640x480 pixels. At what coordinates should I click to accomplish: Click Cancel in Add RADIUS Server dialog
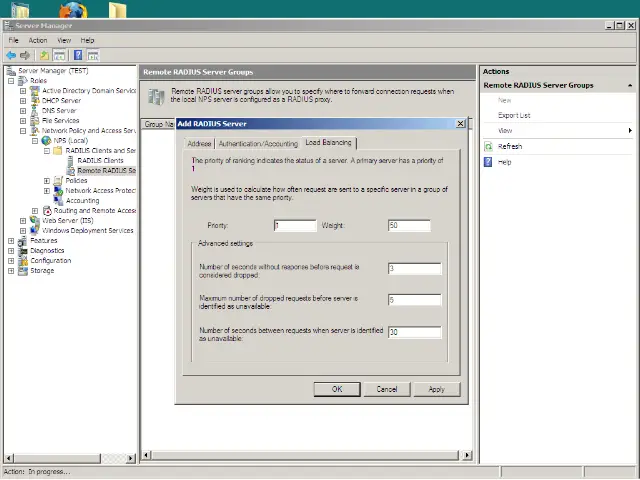click(387, 389)
